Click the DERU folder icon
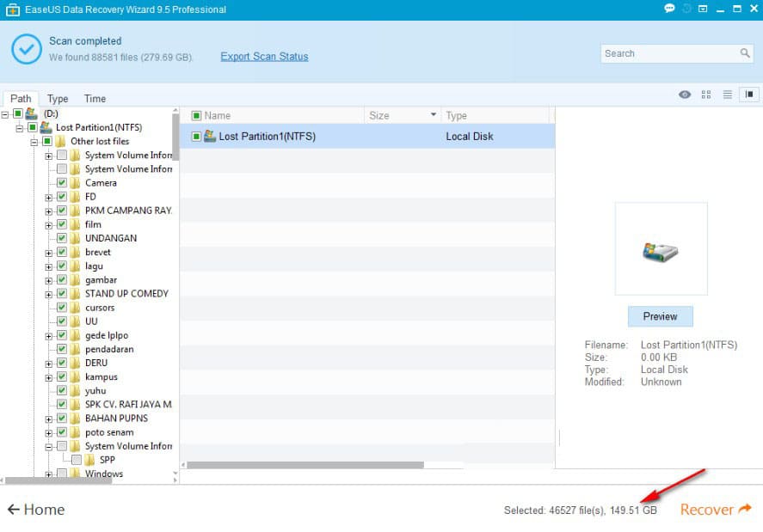The width and height of the screenshot is (763, 532). pos(75,364)
